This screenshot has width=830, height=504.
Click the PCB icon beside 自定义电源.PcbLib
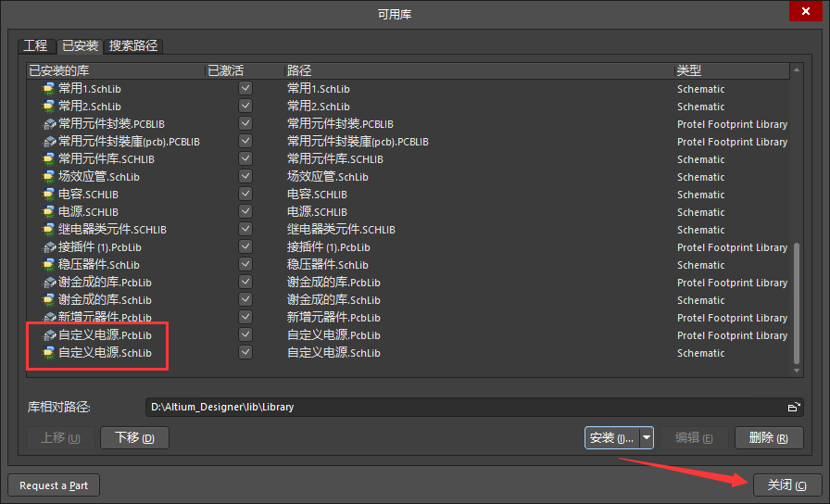pyautogui.click(x=49, y=335)
